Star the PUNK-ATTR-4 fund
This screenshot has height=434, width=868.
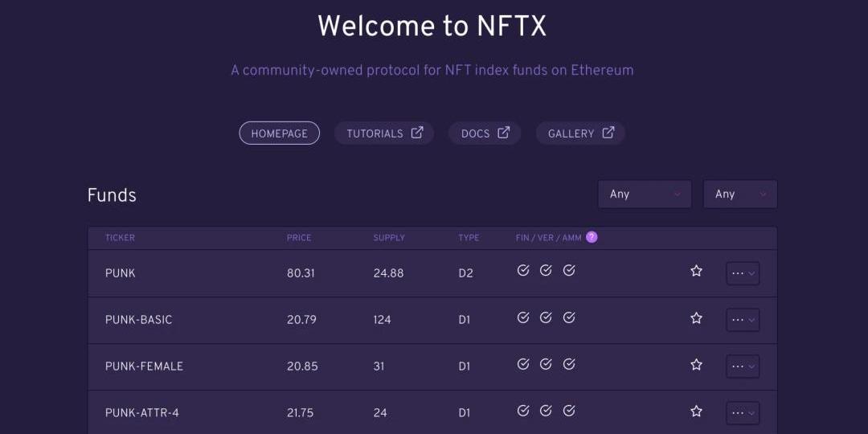click(696, 411)
